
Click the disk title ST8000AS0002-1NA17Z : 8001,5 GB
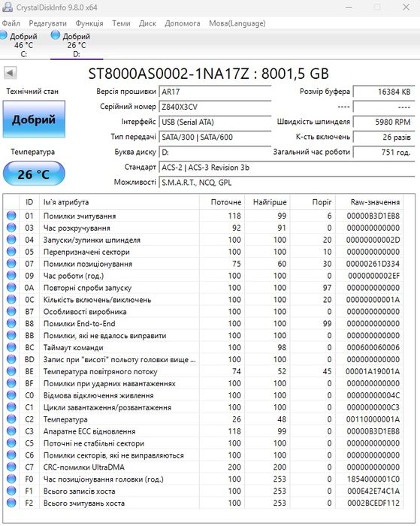pyautogui.click(x=208, y=74)
